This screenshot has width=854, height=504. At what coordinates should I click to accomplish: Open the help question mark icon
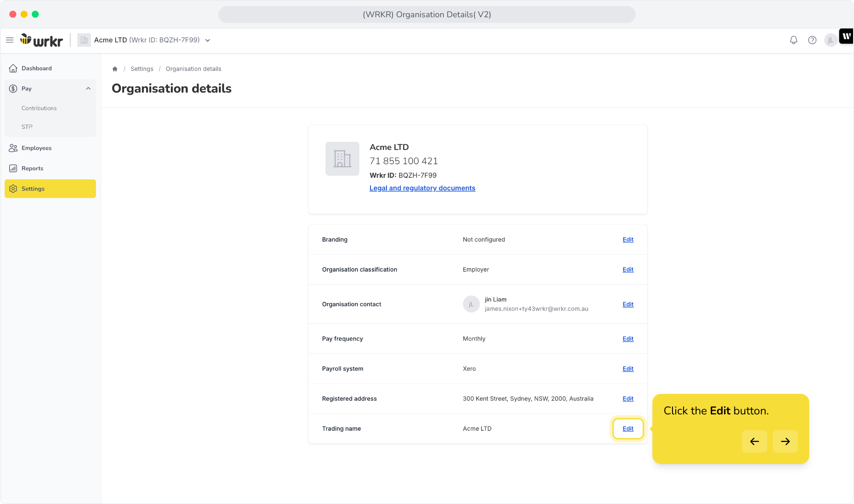point(812,40)
